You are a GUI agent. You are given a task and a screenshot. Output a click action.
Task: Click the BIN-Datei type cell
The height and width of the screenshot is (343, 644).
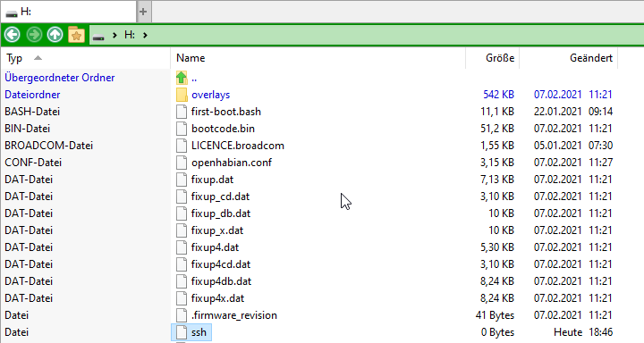pos(27,129)
